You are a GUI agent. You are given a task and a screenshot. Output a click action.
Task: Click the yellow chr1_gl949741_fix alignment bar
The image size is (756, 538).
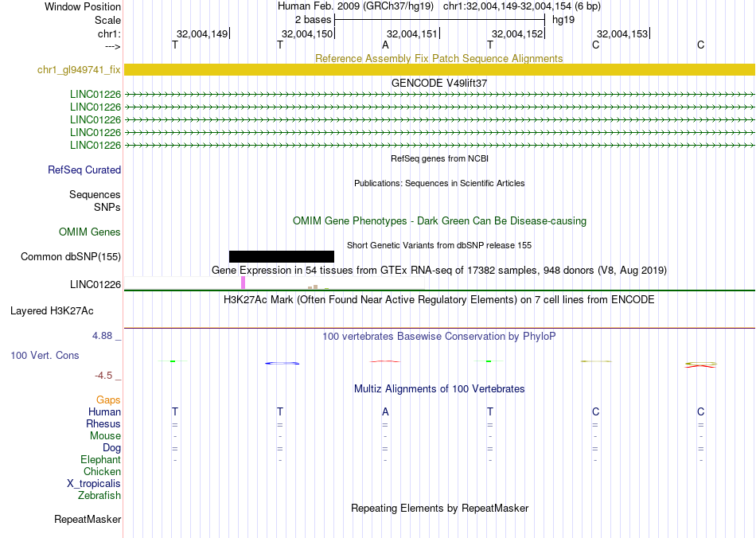click(x=439, y=69)
